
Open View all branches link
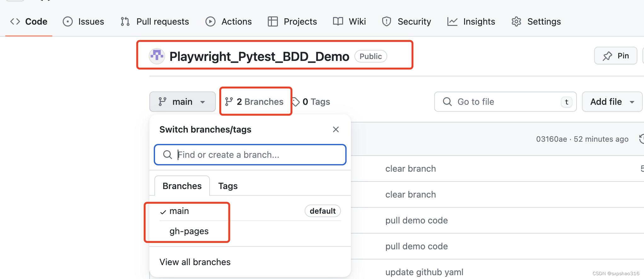[x=195, y=262]
